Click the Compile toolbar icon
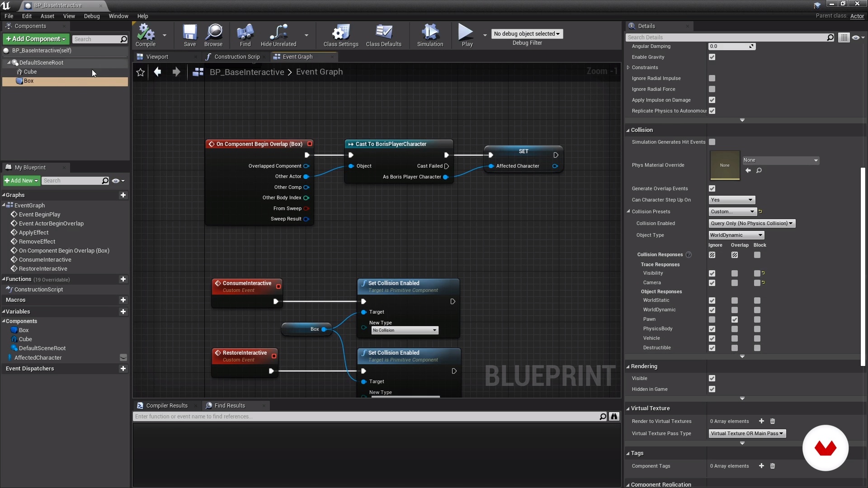 point(146,35)
